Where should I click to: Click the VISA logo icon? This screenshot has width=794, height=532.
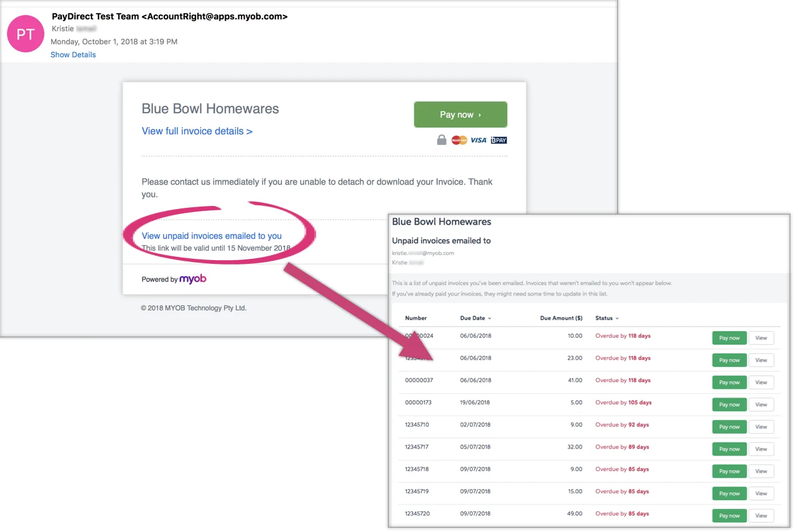point(479,140)
